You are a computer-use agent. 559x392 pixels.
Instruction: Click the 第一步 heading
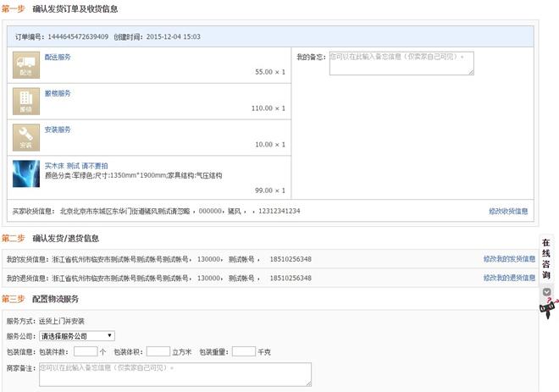(x=59, y=9)
